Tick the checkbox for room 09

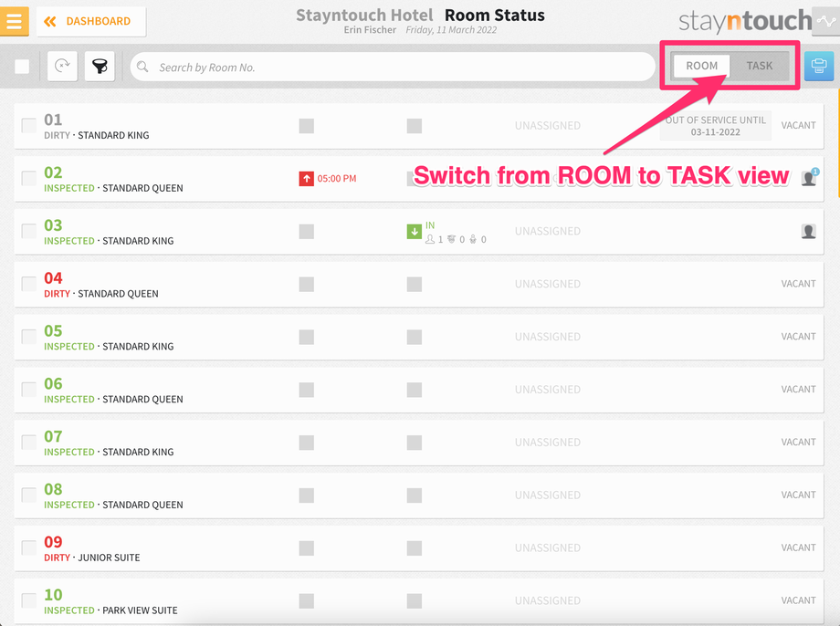pos(29,548)
